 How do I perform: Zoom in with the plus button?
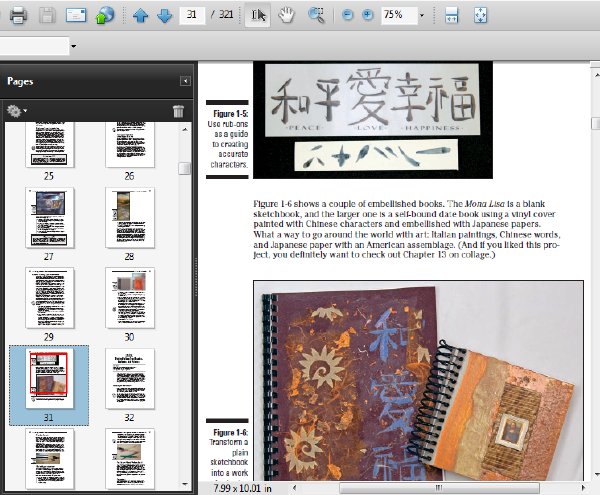click(x=368, y=15)
